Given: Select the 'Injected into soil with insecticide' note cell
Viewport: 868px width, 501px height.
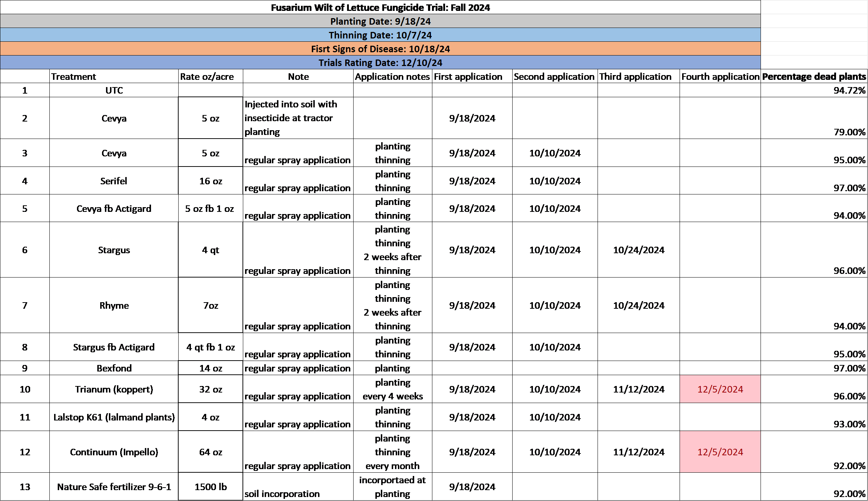Looking at the screenshot, I should [x=298, y=118].
